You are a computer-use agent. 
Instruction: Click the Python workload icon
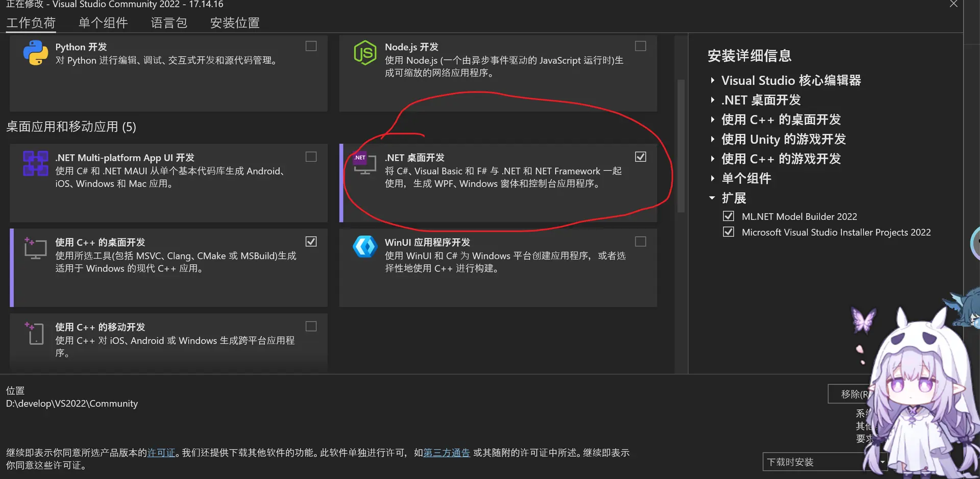pyautogui.click(x=36, y=53)
